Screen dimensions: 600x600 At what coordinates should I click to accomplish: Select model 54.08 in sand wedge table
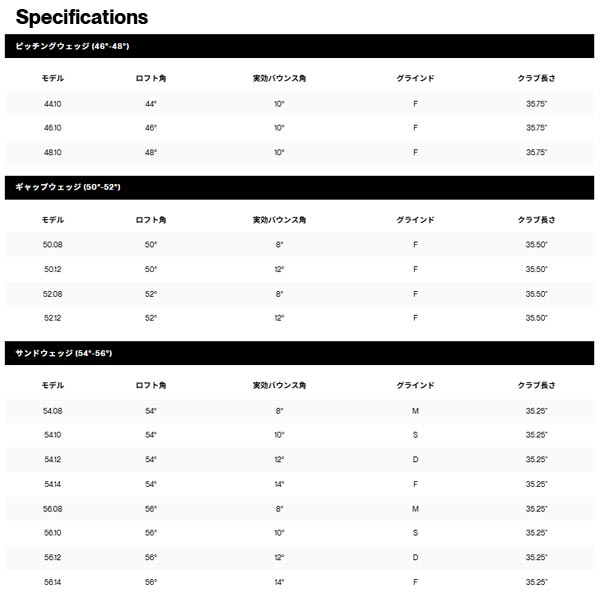point(53,411)
